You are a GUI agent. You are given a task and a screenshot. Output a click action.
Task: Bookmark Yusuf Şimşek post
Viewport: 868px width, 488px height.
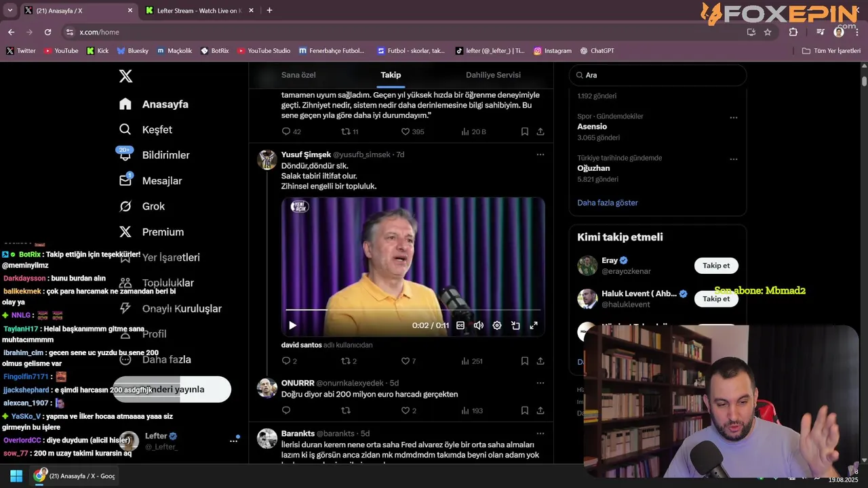tap(525, 361)
